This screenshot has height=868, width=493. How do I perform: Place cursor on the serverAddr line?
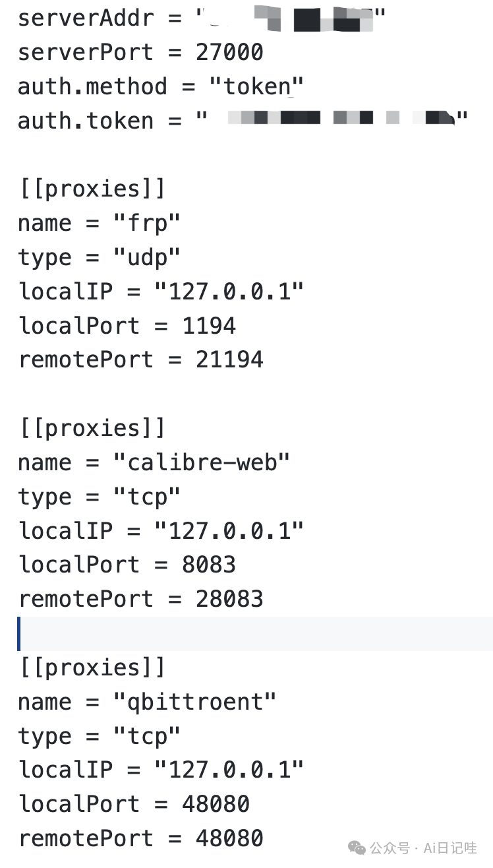202,18
